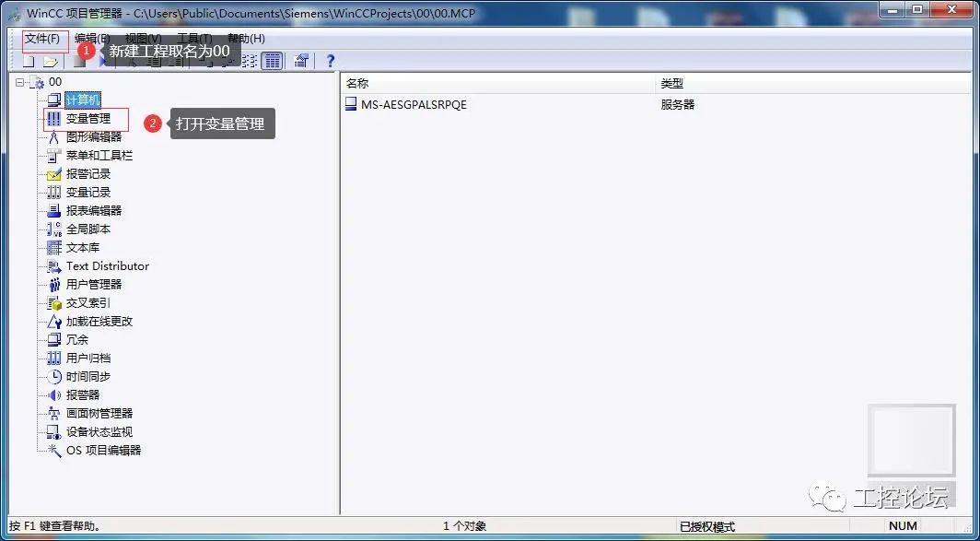Screen dimensions: 980x541
Task: Click the Open project folder icon
Action: coord(51,62)
